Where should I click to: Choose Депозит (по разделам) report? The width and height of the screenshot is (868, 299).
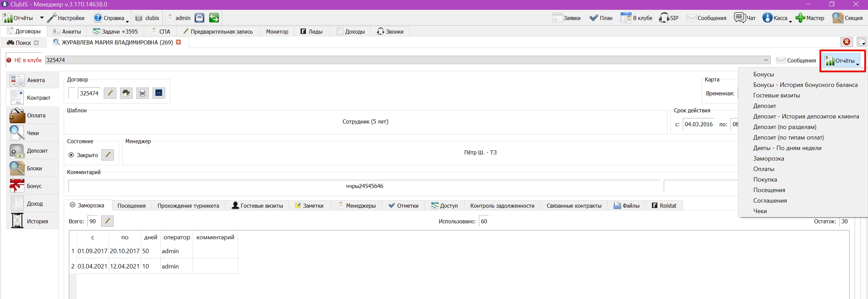point(785,127)
